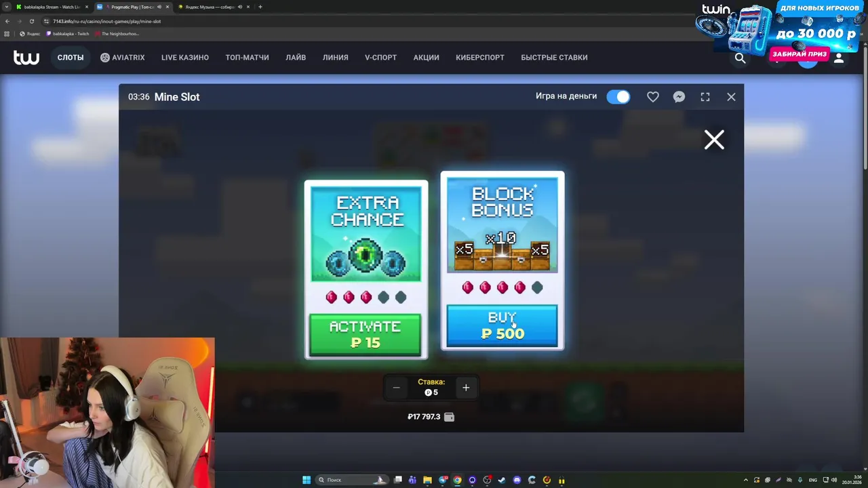
Task: Select the Block Bonus card image
Action: click(x=502, y=225)
